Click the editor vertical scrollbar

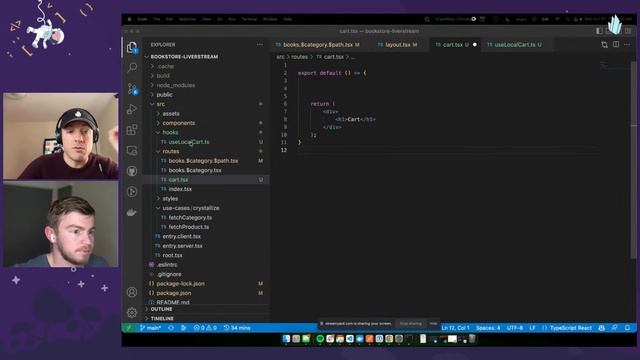[633, 159]
